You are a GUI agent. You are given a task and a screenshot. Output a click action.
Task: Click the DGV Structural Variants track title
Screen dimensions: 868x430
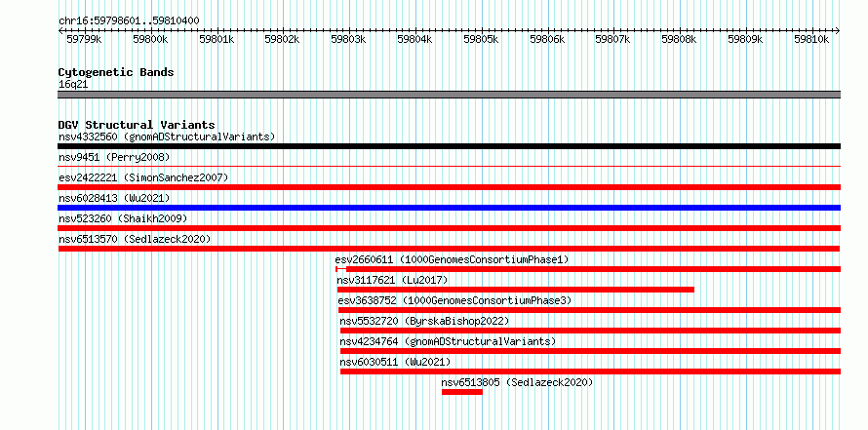[137, 125]
